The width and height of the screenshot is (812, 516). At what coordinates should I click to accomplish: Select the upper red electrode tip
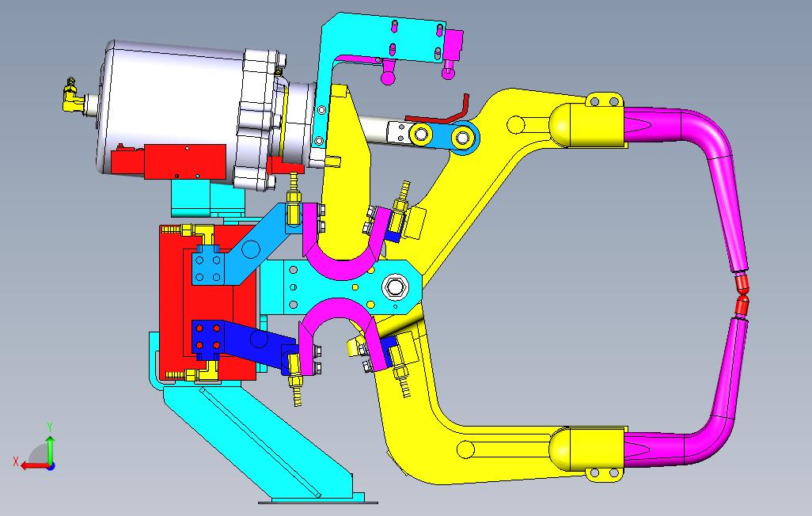click(742, 283)
